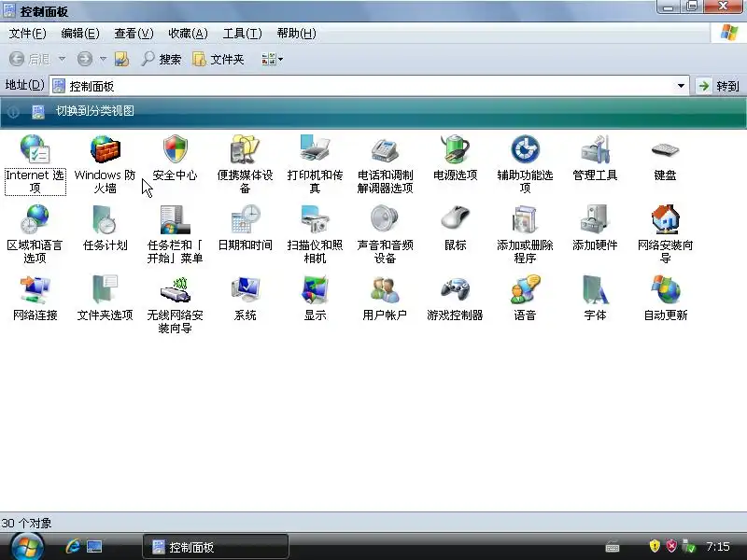Open the views dropdown button

click(x=272, y=59)
